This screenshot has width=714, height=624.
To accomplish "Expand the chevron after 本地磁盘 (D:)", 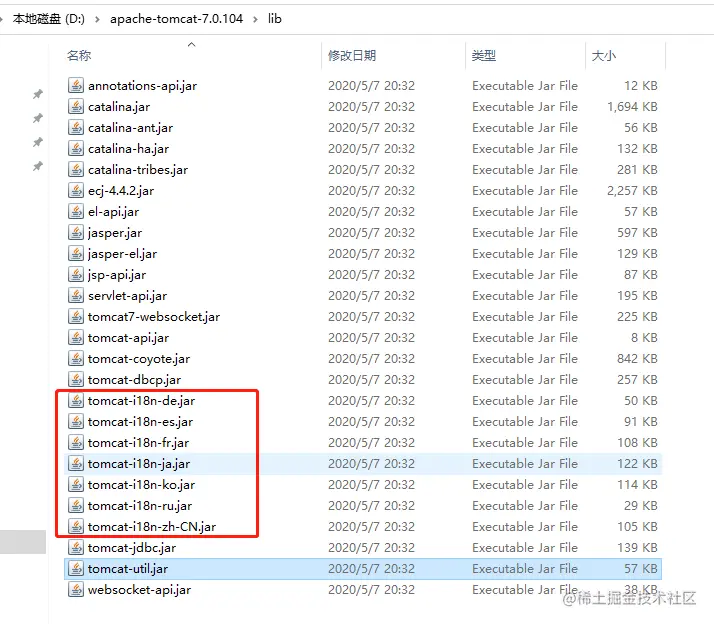I will [x=97, y=19].
